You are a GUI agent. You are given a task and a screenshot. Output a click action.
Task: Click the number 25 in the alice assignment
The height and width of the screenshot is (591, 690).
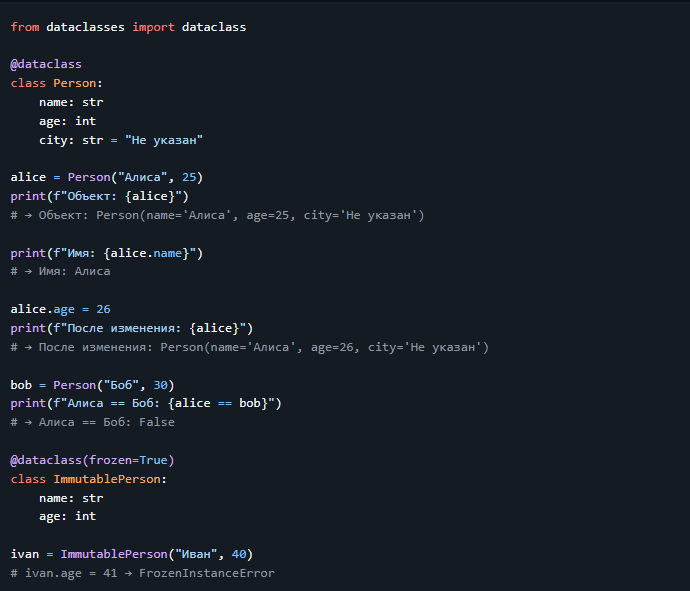[x=189, y=177]
